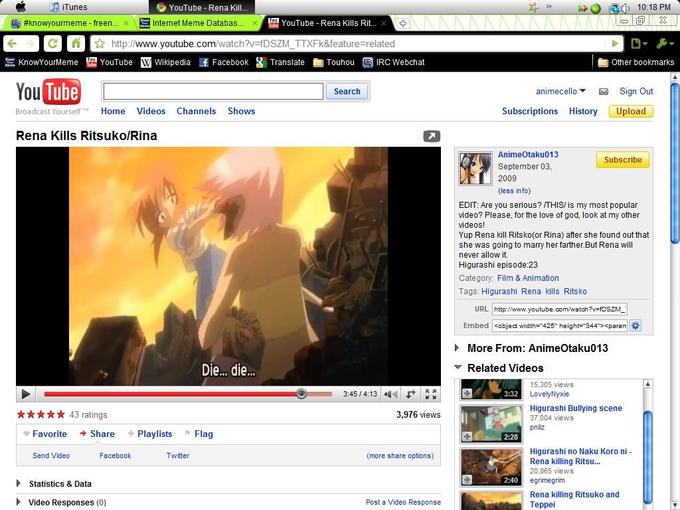Viewport: 680px width, 510px height.
Task: Open a new tab with the plus button
Action: 403,23
